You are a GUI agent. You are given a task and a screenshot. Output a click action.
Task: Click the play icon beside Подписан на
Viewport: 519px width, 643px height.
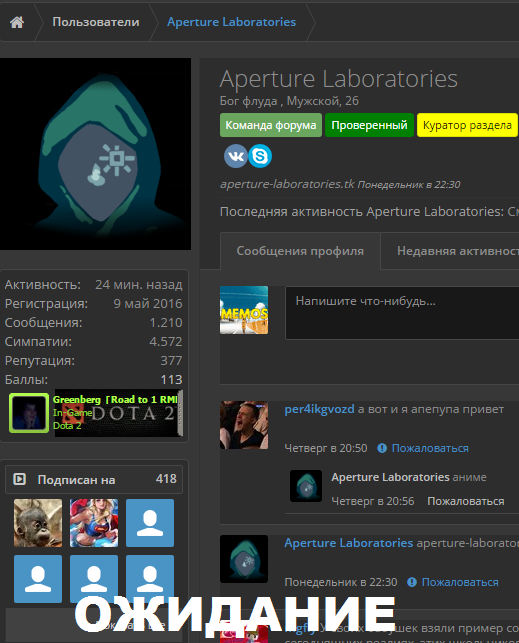pyautogui.click(x=19, y=479)
